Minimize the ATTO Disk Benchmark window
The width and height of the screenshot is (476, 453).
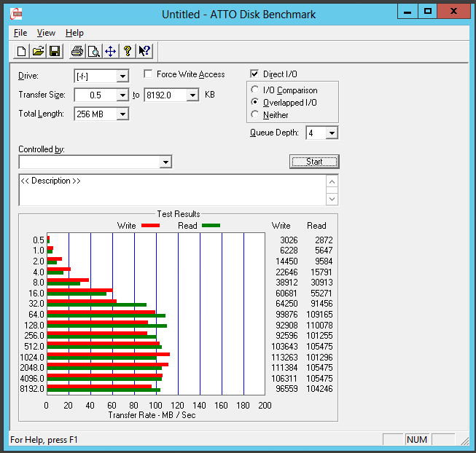[x=407, y=12]
